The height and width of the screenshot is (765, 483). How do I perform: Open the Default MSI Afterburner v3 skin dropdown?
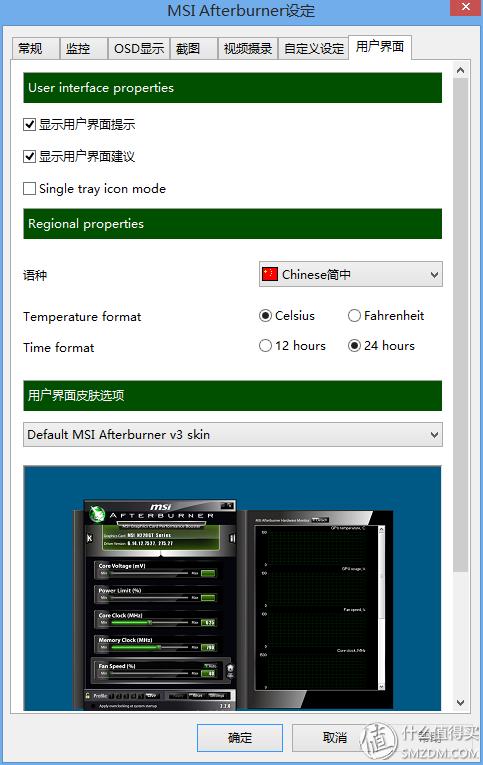233,435
